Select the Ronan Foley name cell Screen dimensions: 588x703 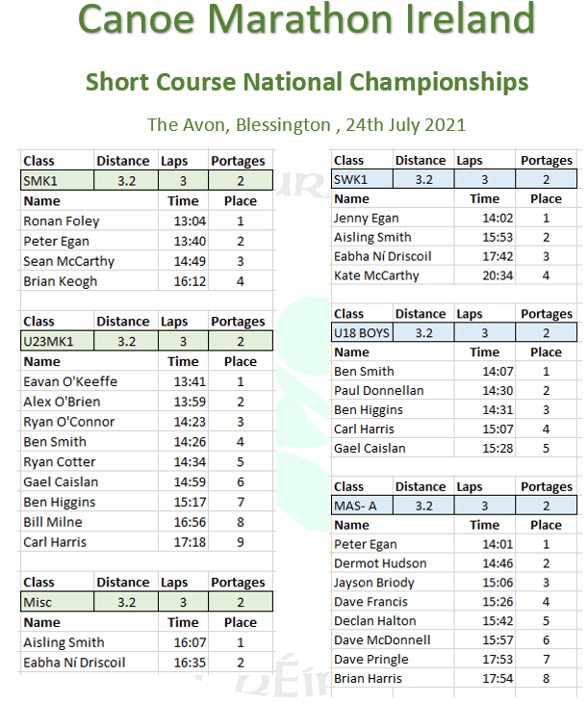point(62,221)
